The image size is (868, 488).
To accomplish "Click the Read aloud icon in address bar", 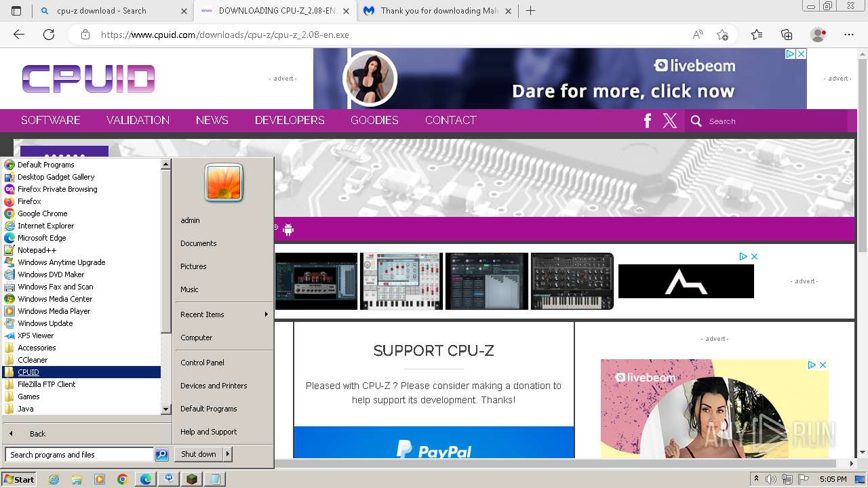I will 697,35.
